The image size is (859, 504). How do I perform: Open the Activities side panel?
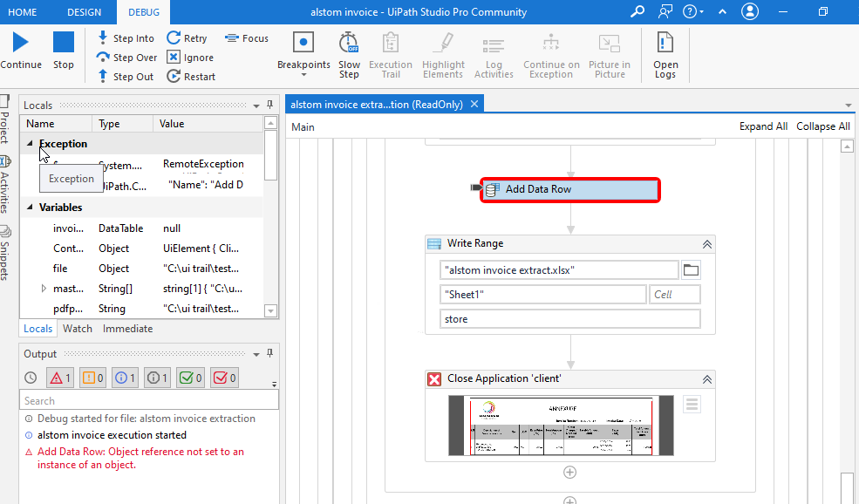[x=5, y=185]
